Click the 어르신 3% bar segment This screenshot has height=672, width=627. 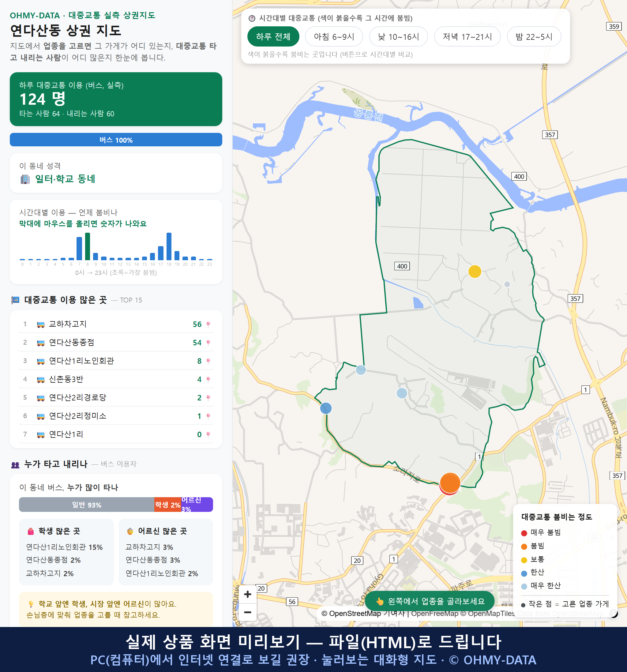pos(197,505)
